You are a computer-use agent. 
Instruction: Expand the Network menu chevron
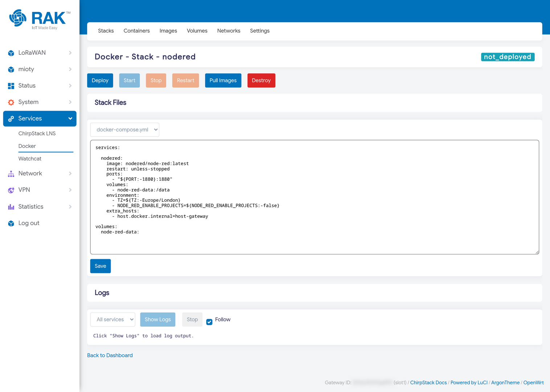pos(70,173)
